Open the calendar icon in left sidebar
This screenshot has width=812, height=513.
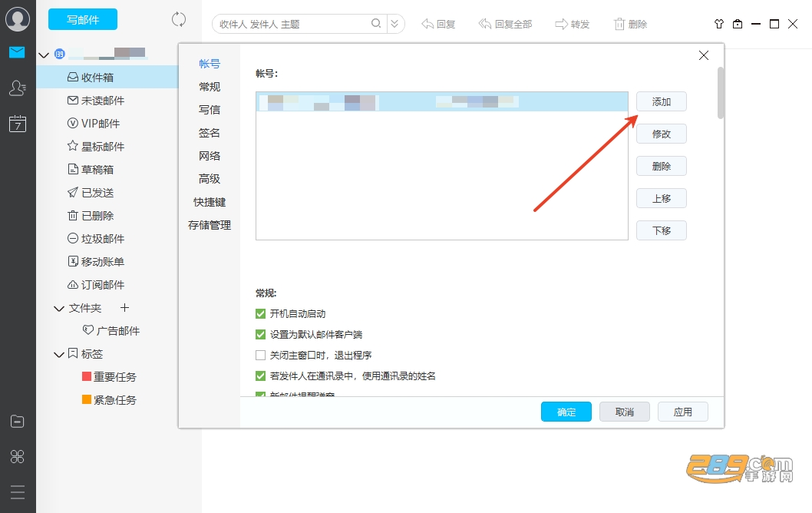[18, 124]
